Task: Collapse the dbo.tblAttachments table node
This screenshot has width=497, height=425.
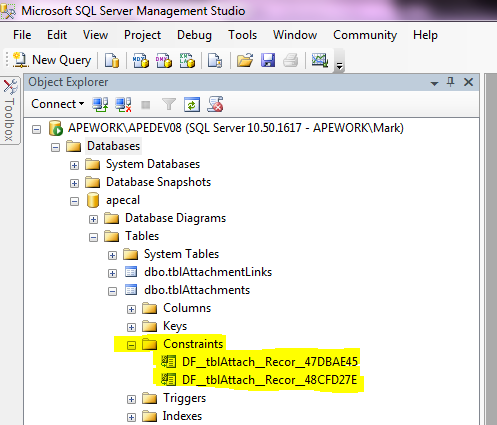Action: tap(112, 291)
